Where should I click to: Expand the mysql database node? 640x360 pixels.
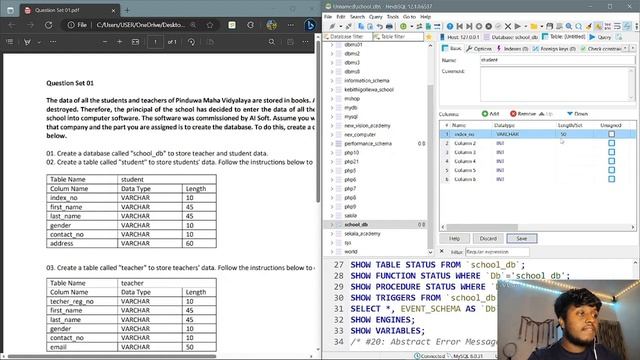pos(332,116)
